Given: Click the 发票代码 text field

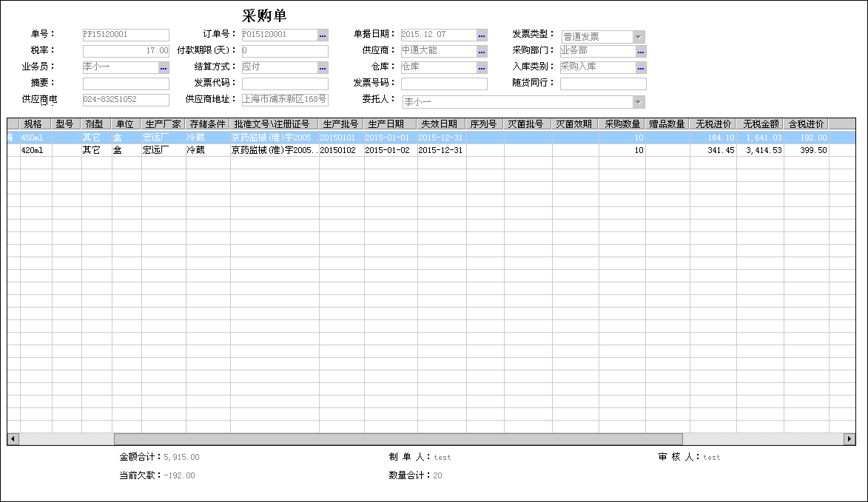Looking at the screenshot, I should tap(285, 84).
